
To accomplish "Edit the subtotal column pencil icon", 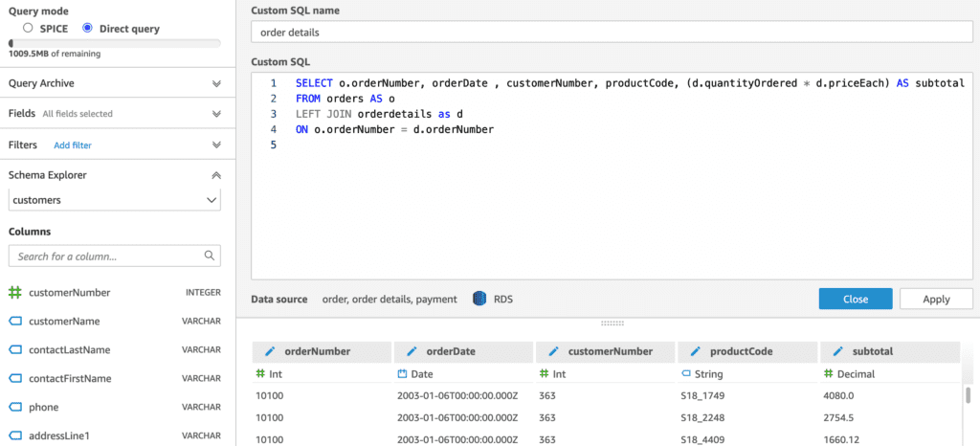I will 837,351.
